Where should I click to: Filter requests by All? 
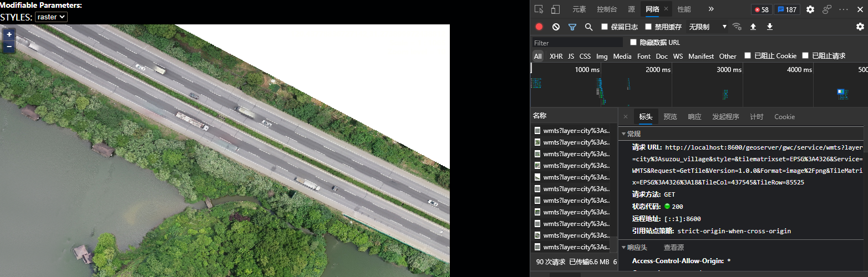click(x=538, y=56)
